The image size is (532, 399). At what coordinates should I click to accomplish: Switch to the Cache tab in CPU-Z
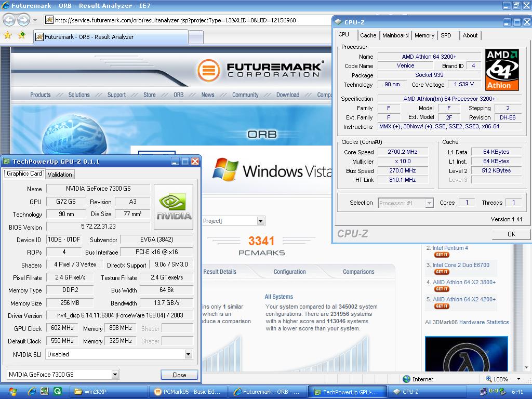click(368, 35)
